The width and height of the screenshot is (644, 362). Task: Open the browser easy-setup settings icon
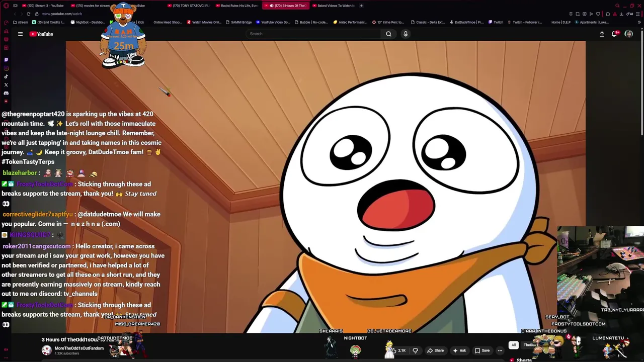point(637,14)
